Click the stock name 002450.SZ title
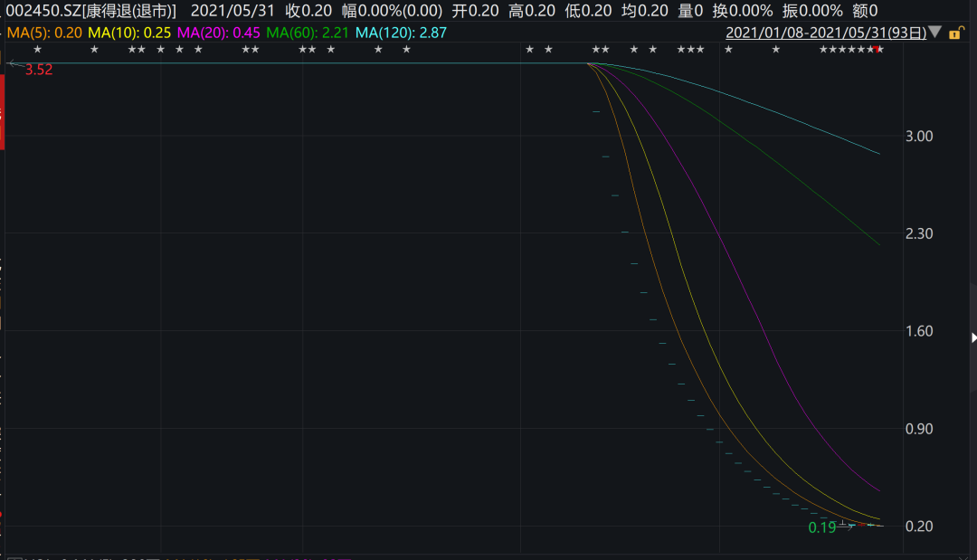Viewport: 977px width, 560px height. (x=91, y=11)
